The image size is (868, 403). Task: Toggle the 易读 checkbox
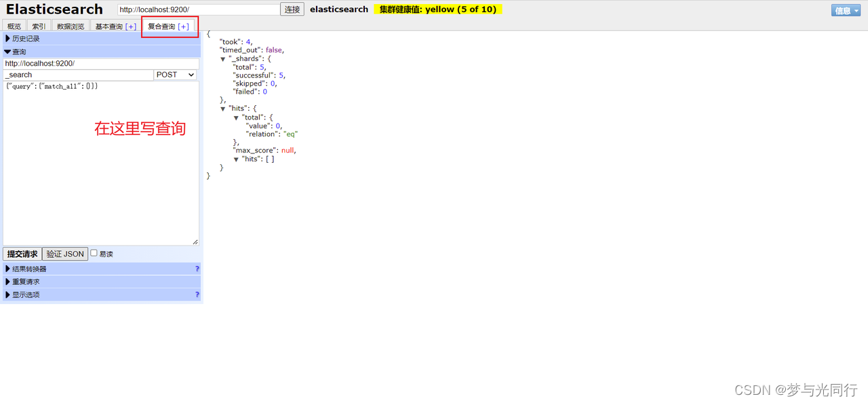[94, 253]
